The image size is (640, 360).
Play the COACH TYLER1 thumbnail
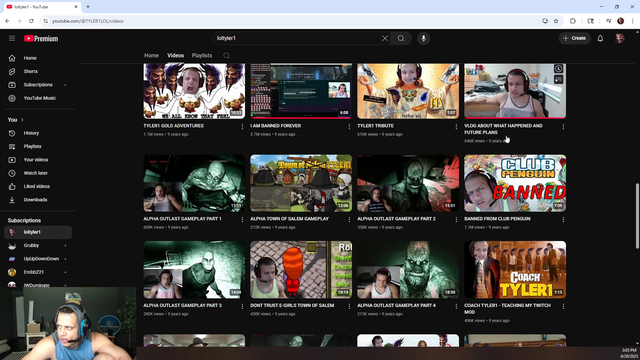[x=515, y=269]
